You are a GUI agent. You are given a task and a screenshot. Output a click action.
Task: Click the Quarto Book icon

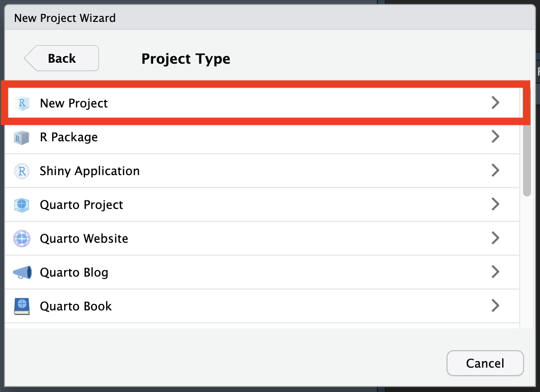click(x=22, y=306)
